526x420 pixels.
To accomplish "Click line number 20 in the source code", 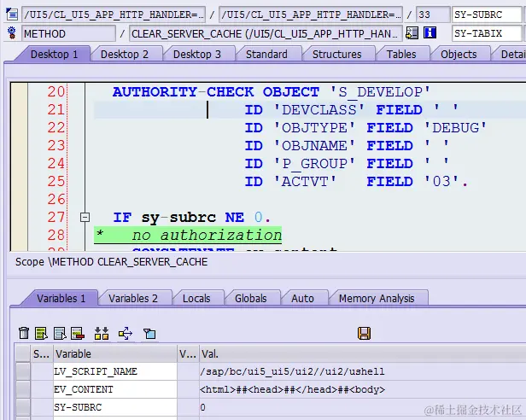I will click(56, 91).
